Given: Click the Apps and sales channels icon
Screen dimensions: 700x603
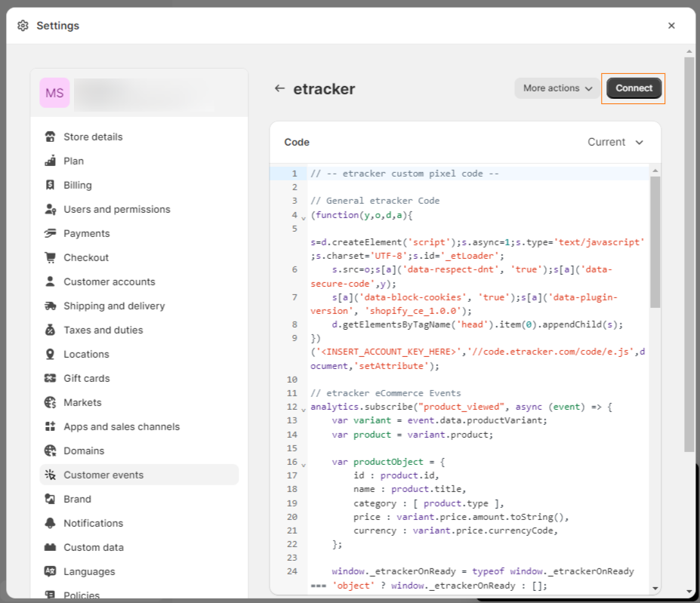Looking at the screenshot, I should pos(50,426).
